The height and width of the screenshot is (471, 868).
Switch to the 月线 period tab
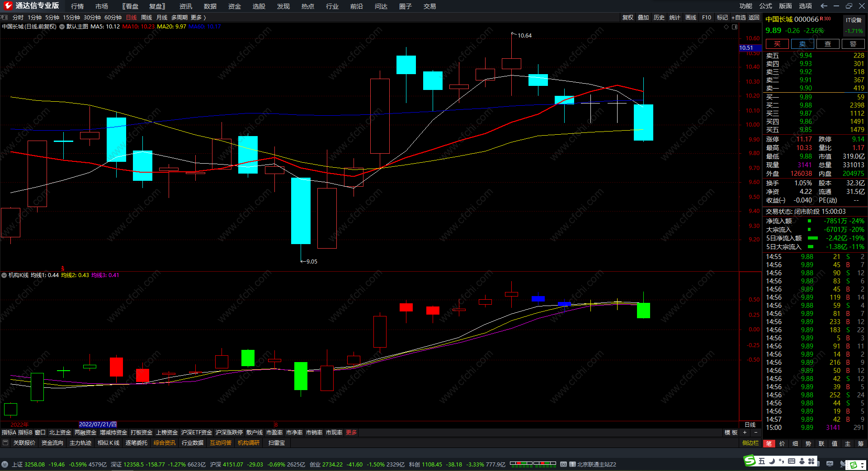[162, 17]
